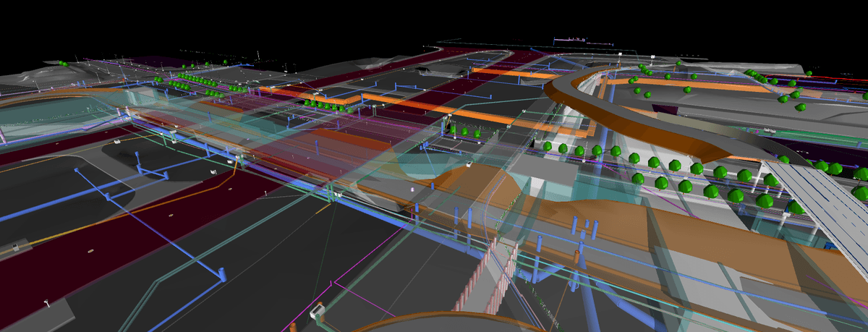This screenshot has height=332, width=868.
Task: Pick the blue vertical pipe stub at bottom left
Action: (x=222, y=274)
